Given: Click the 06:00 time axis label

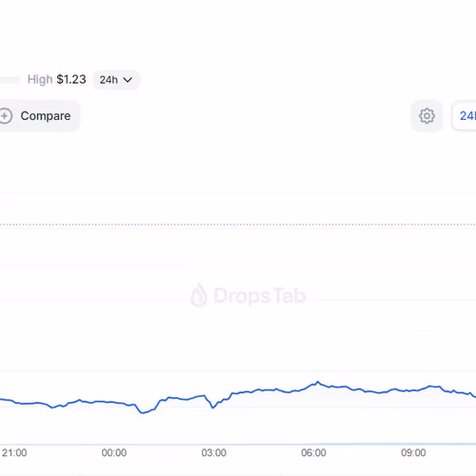Looking at the screenshot, I should coord(313,452).
